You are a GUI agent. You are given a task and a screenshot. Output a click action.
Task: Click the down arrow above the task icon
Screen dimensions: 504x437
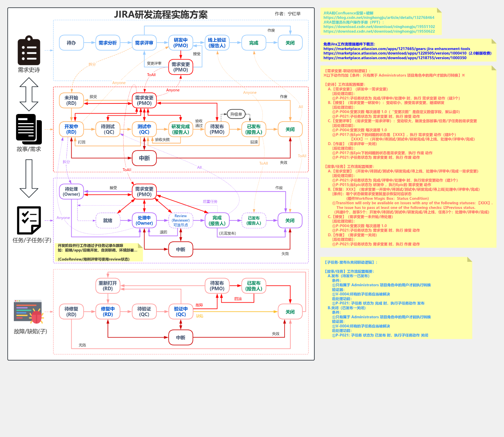coord(29,178)
